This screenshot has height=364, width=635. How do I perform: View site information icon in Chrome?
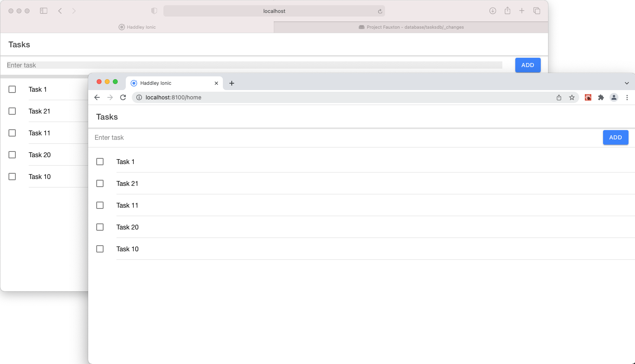point(139,97)
